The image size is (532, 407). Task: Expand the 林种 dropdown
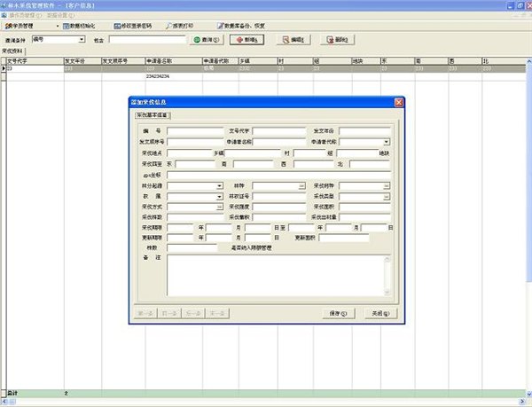pos(301,186)
